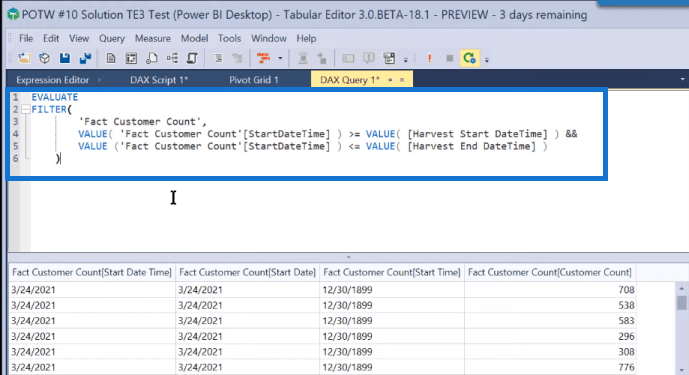Image resolution: width=689 pixels, height=375 pixels.
Task: Click the Tabular Editor app icon in title bar
Action: [x=13, y=15]
